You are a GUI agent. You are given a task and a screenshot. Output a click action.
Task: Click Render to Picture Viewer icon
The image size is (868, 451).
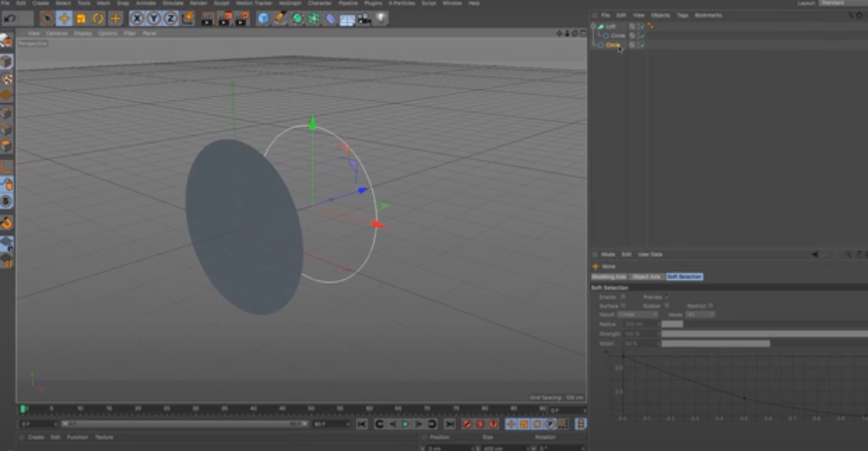tap(224, 19)
